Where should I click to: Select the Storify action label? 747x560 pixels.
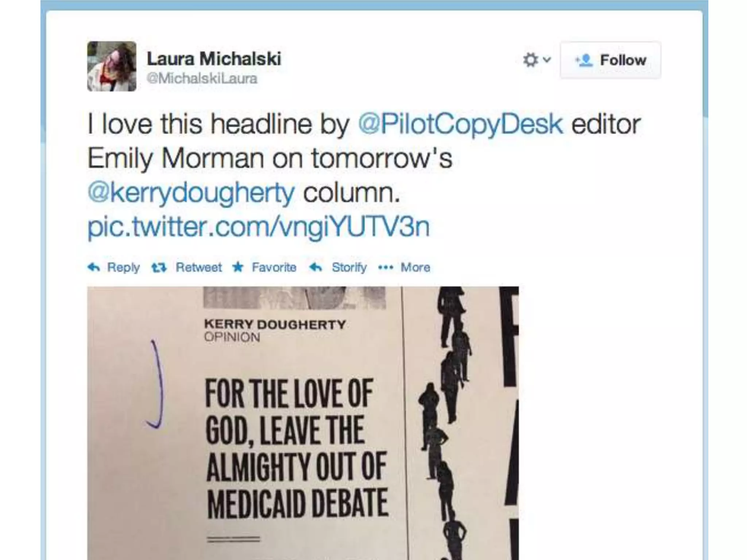[349, 268]
